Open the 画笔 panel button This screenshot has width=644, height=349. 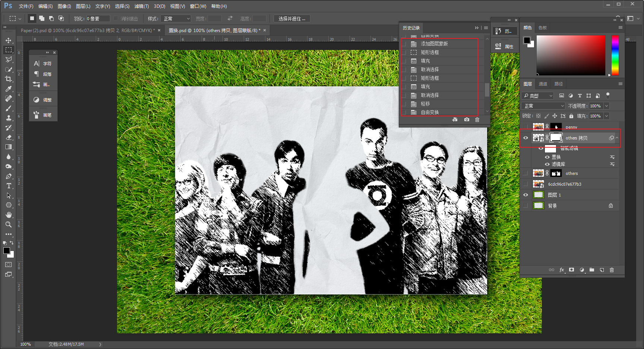click(x=43, y=115)
